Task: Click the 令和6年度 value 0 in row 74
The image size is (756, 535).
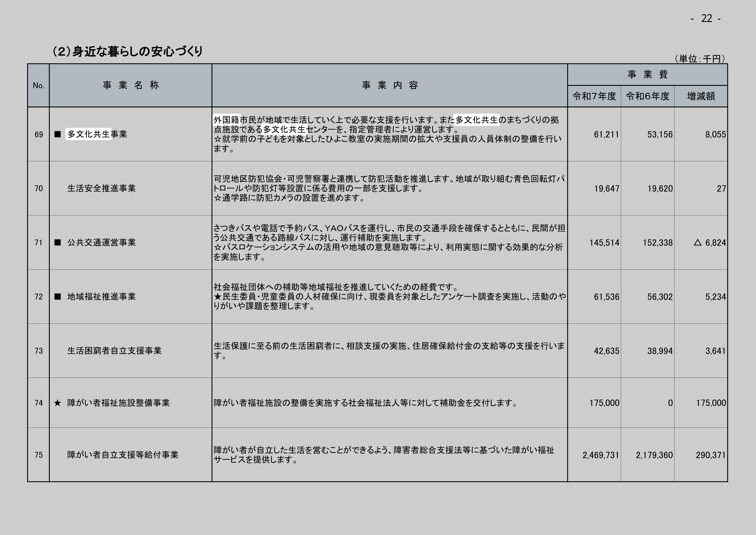Action: coord(670,403)
